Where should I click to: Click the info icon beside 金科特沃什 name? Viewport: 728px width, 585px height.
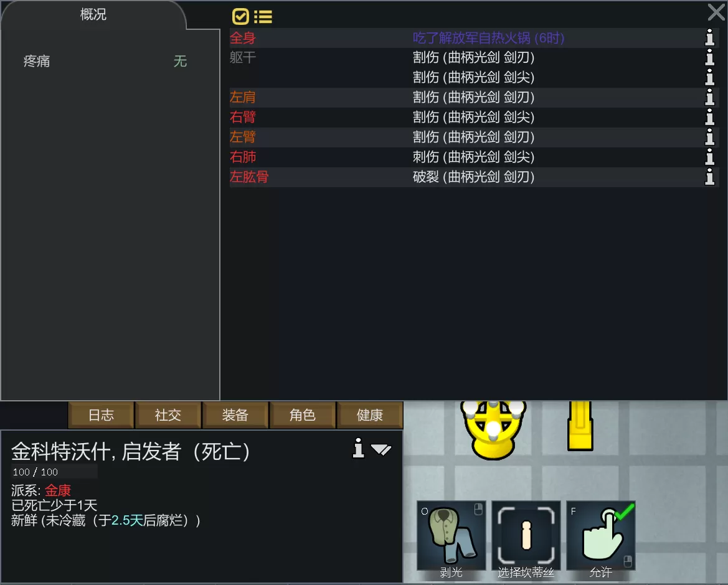coord(359,448)
